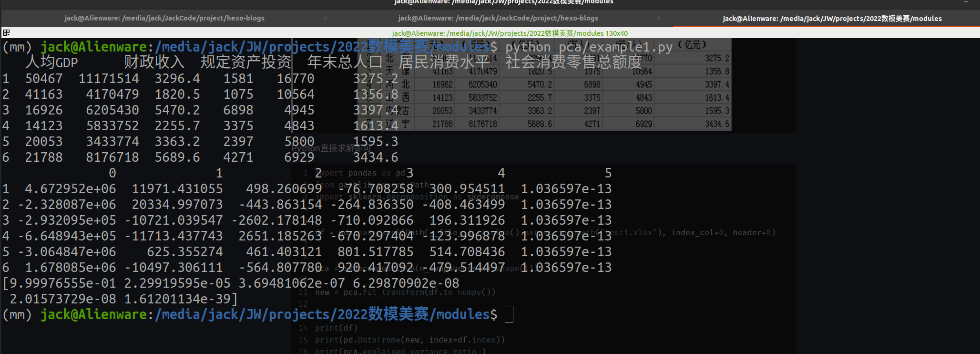Click the cursor block at the bottom prompt
The height and width of the screenshot is (354, 980).
(509, 314)
